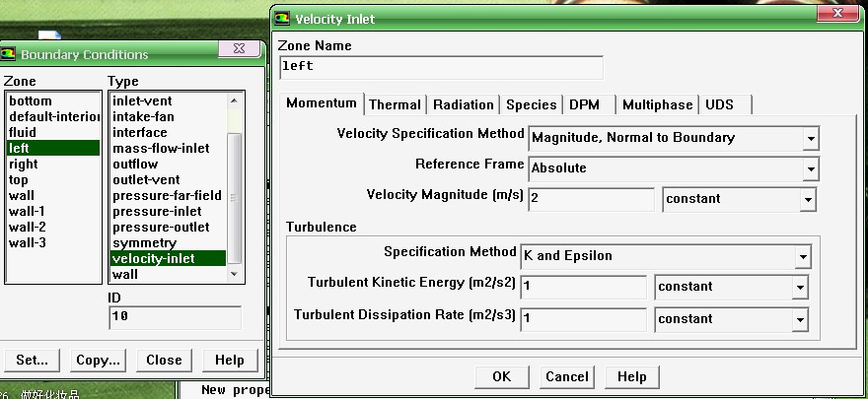Select the Multiphase tab
868x399 pixels.
tap(657, 104)
